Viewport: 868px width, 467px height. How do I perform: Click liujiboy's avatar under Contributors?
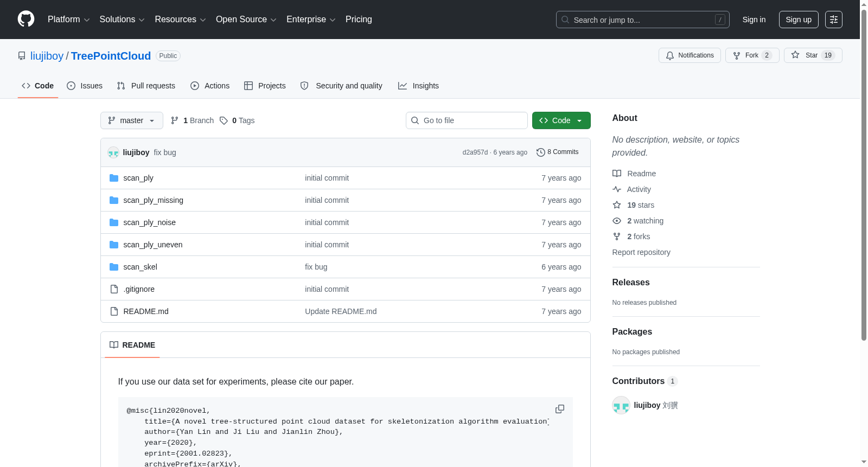[x=621, y=405]
